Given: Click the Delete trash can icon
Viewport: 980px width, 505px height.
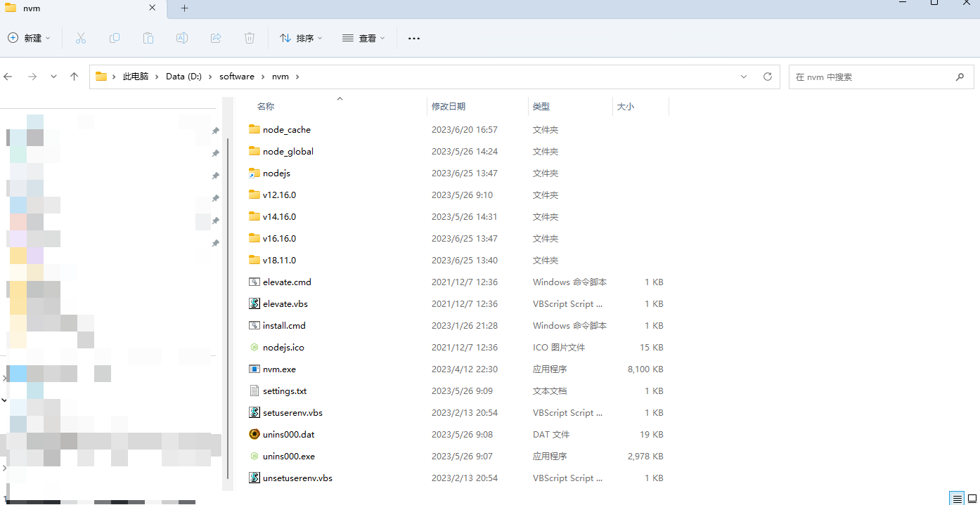Looking at the screenshot, I should coord(250,38).
